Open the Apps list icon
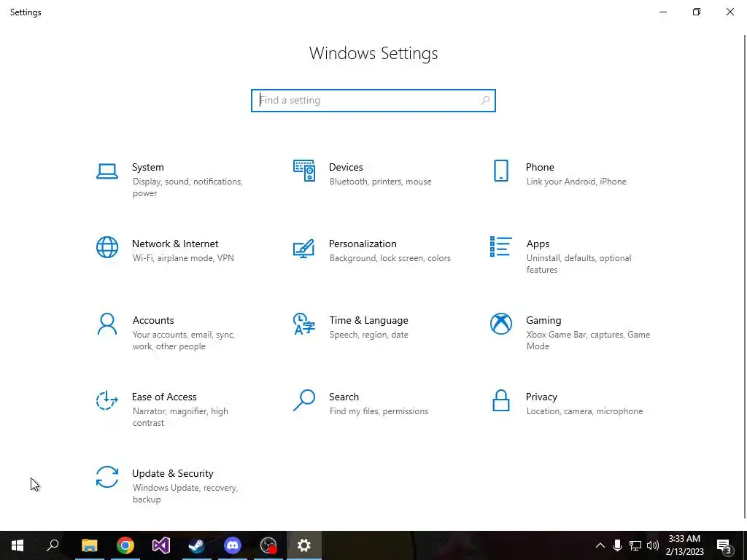 tap(500, 246)
